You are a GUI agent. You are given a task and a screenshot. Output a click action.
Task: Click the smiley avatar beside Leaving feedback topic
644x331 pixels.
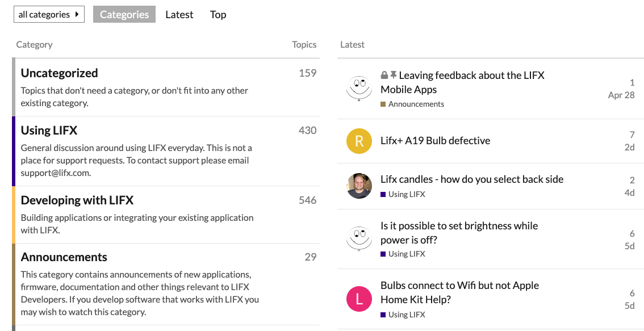[x=359, y=89]
